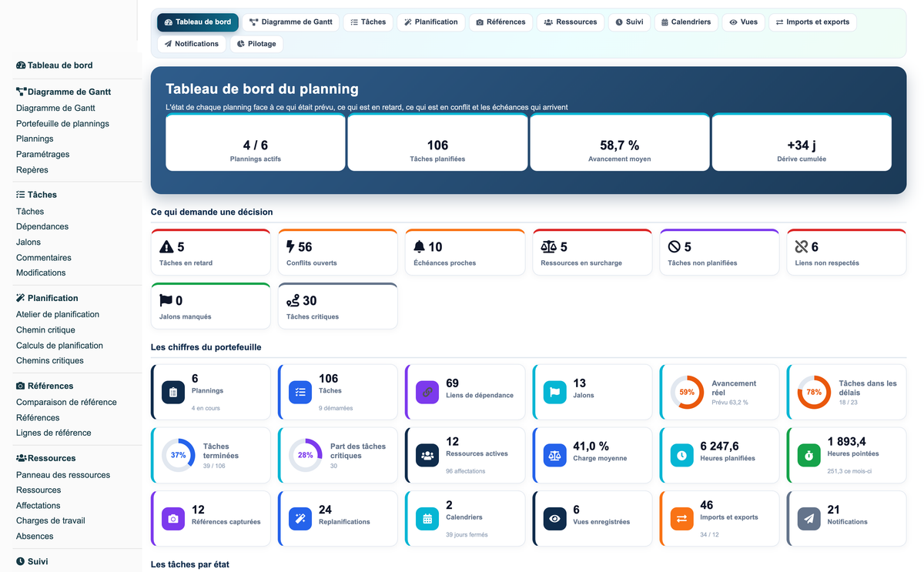Open the Suivi tab in top bar
924x572 pixels.
pos(630,22)
